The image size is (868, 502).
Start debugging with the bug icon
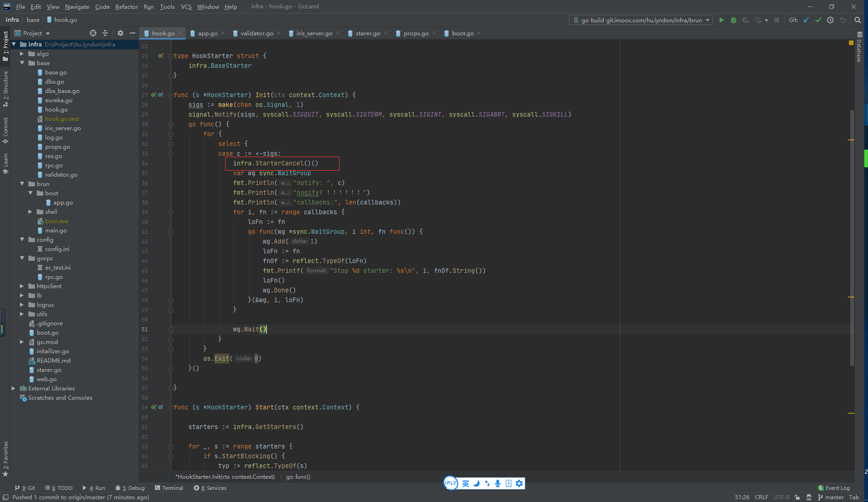(x=734, y=20)
